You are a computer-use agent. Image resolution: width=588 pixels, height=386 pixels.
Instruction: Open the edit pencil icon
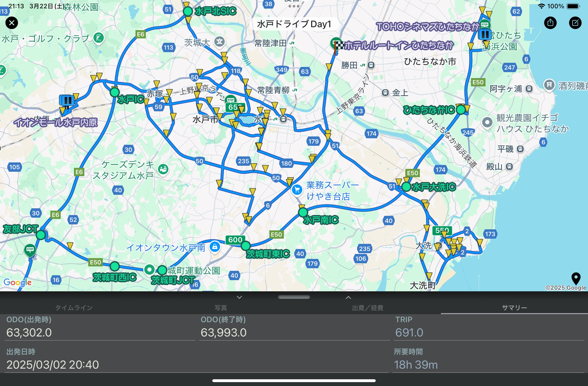575,23
